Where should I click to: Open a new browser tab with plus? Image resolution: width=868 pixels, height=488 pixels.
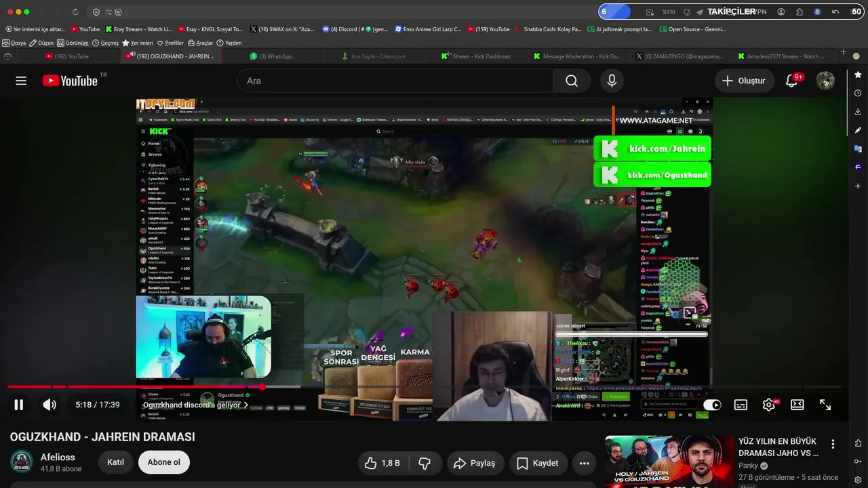[x=843, y=52]
